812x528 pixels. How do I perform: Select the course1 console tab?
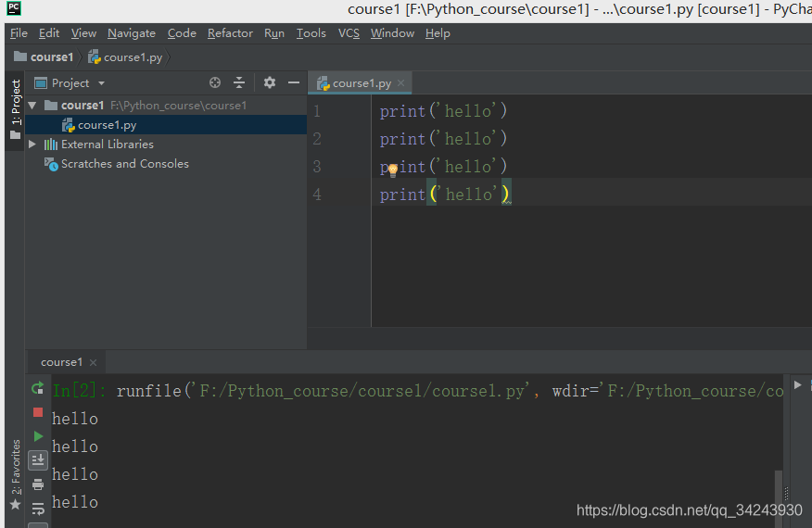(61, 362)
